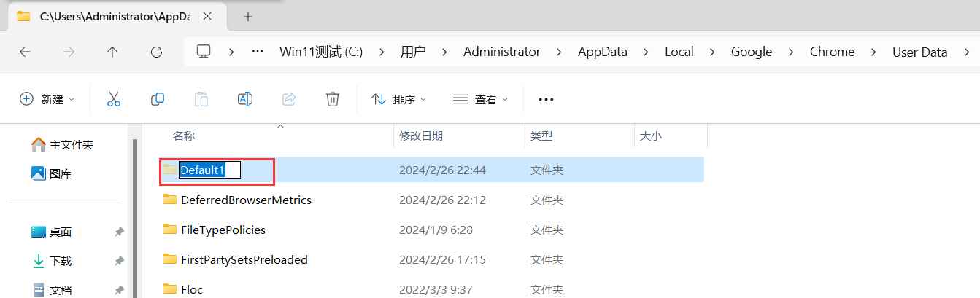
Task: Expand chevron after Chrome breadcrumb
Action: 874,52
